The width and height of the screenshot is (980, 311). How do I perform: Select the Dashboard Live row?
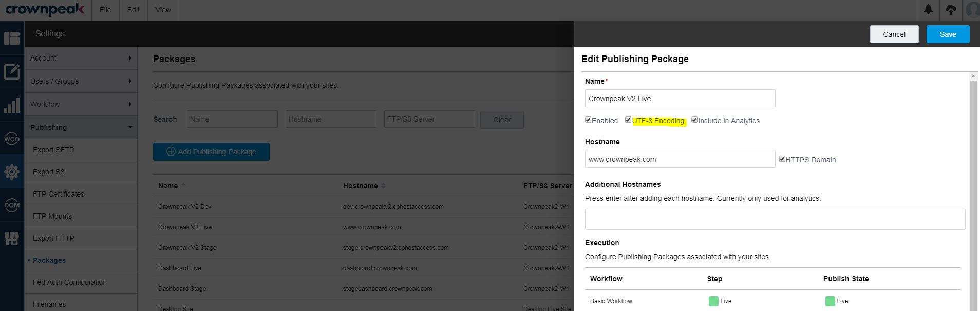363,268
